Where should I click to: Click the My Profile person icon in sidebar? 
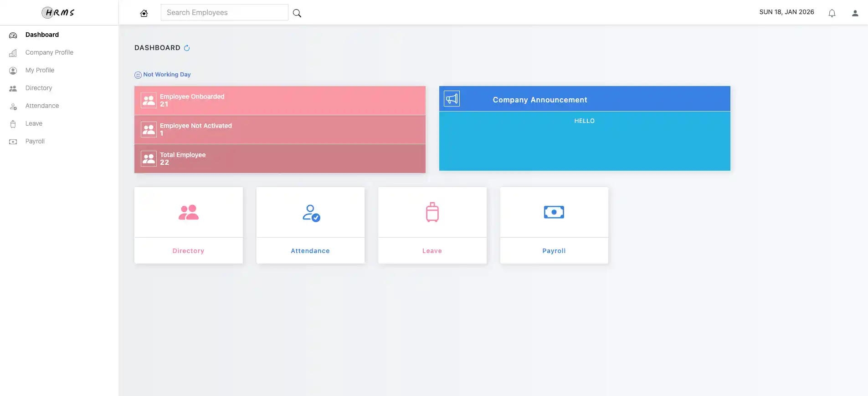coord(13,71)
